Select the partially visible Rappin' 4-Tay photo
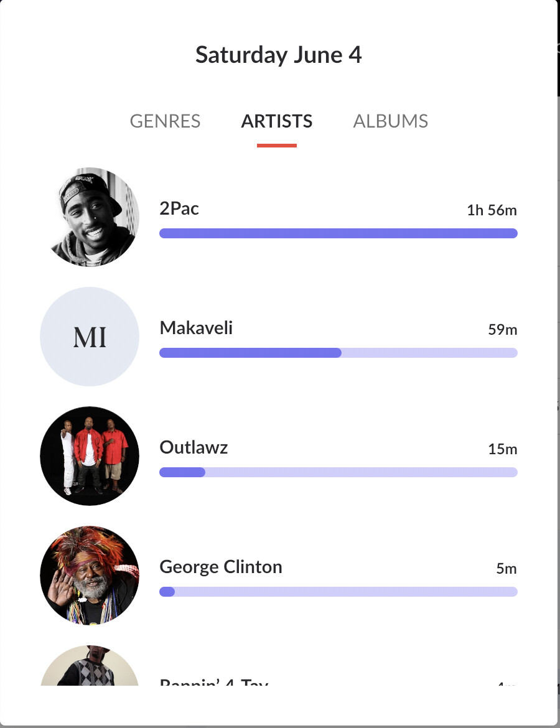Screen dimensions: 560x728 click(x=90, y=665)
